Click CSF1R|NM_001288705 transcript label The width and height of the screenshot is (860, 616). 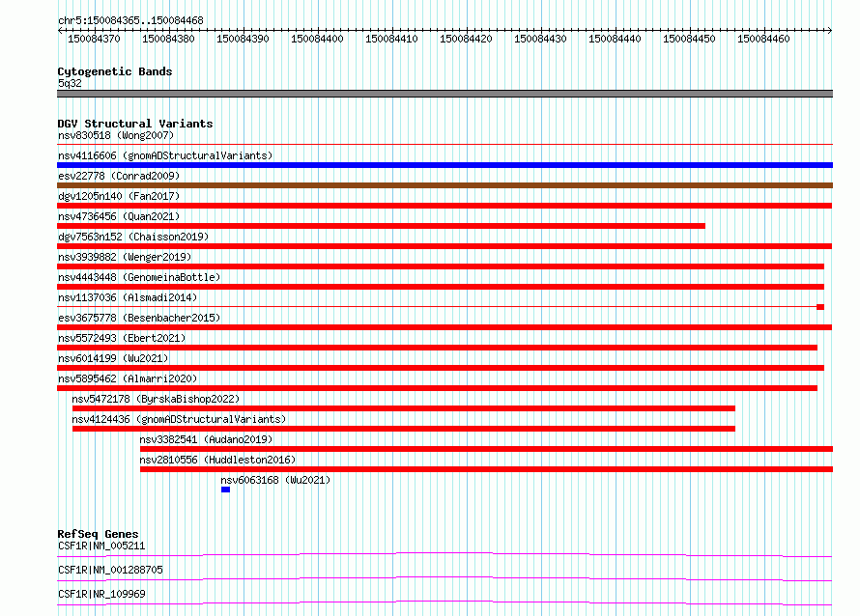point(110,570)
